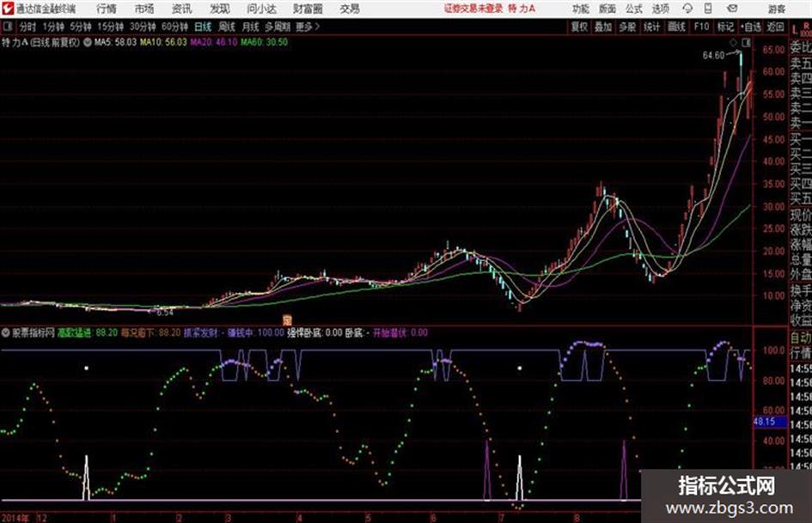The image size is (812, 523).
Task: Click the 股票指标网 indicator name
Action: [x=34, y=332]
